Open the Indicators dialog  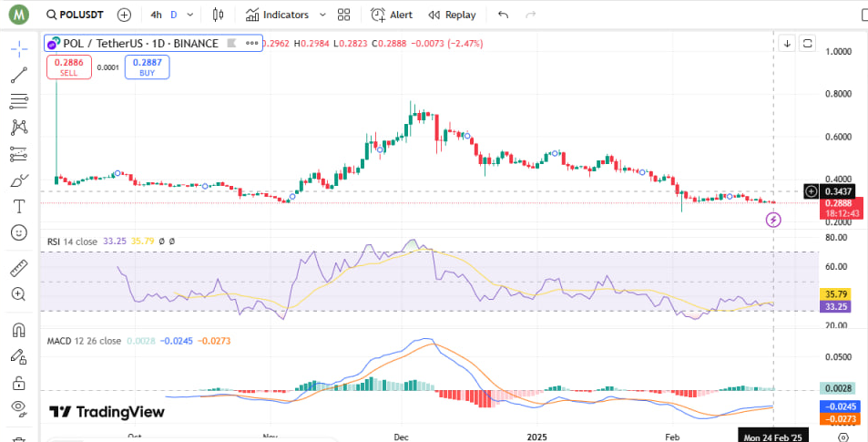pos(277,15)
